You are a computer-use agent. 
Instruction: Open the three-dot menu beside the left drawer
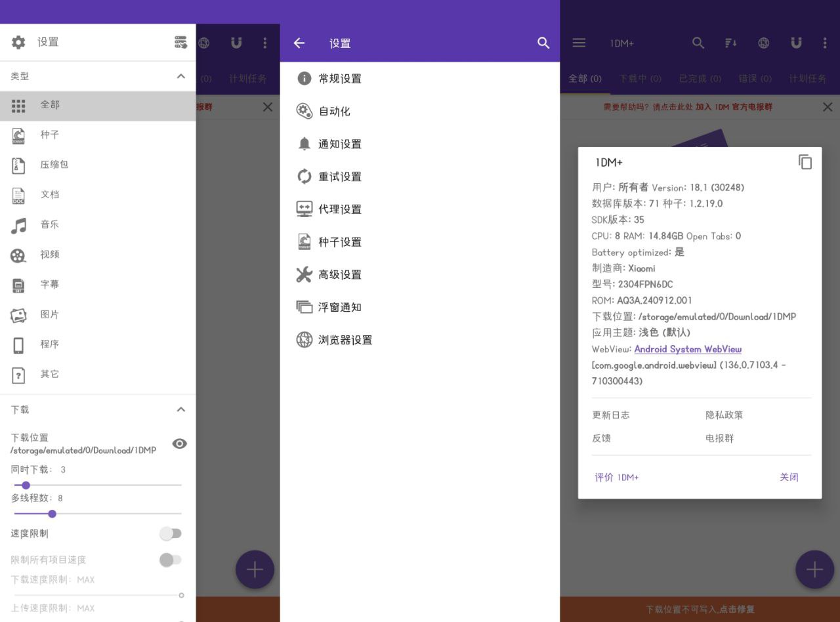point(265,43)
